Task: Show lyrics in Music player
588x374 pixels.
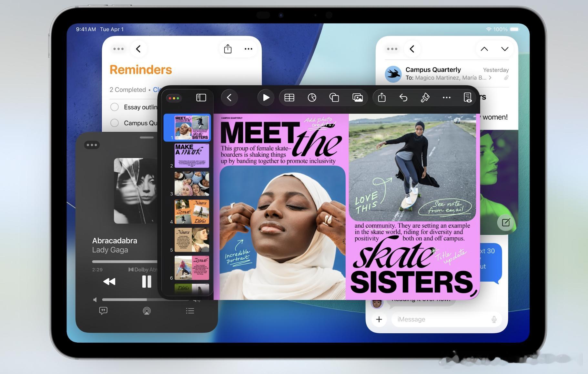Action: (103, 311)
